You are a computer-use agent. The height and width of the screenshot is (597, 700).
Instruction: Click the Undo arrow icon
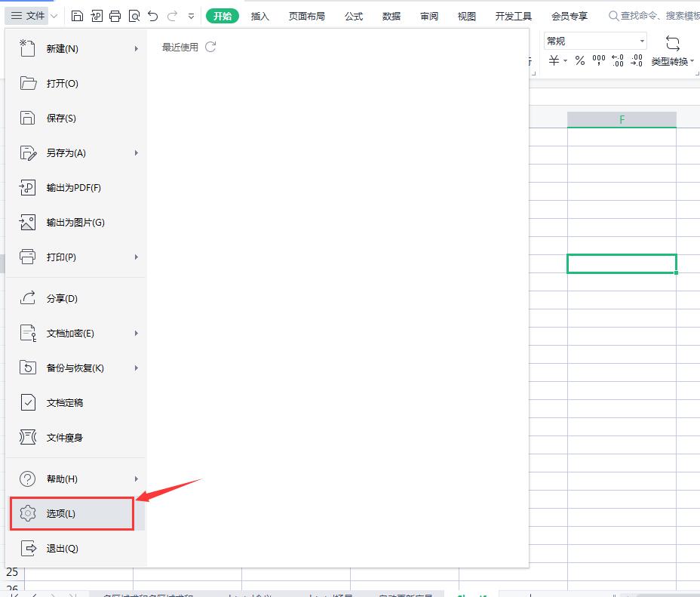click(152, 17)
